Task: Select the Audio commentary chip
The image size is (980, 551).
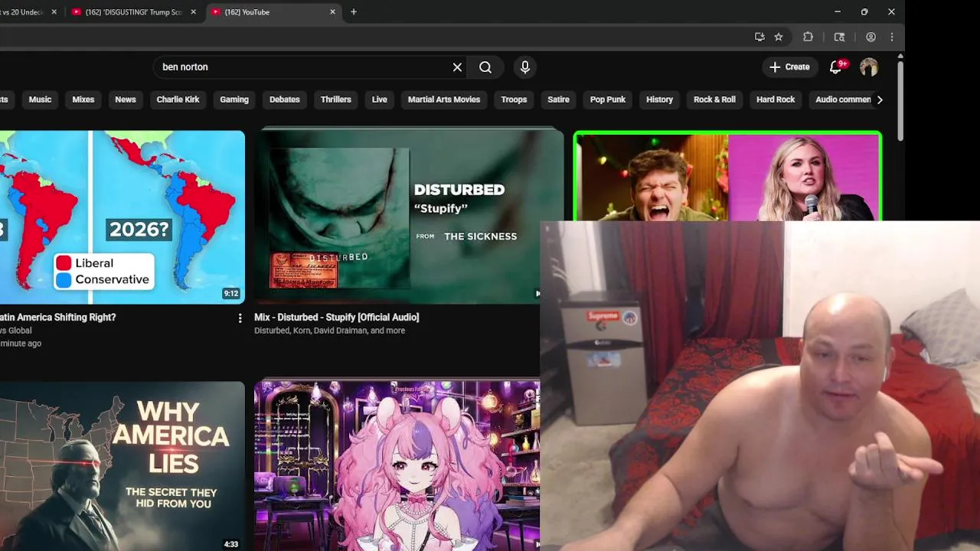Action: [x=842, y=99]
